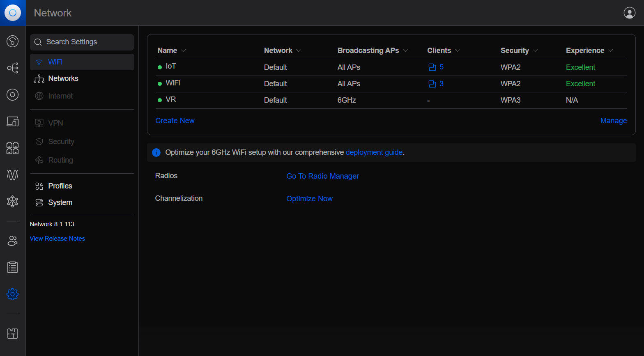This screenshot has width=644, height=356.
Task: Click the WiFi row clients device icon
Action: [432, 84]
